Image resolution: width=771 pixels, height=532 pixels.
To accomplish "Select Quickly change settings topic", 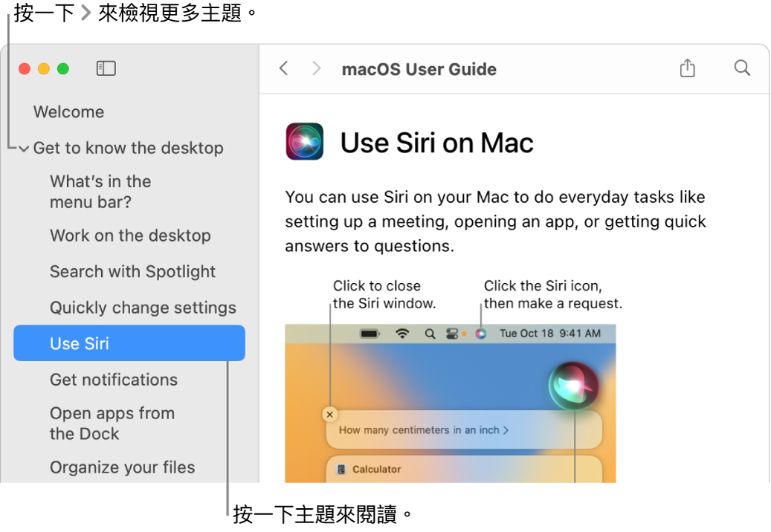I will (x=143, y=308).
